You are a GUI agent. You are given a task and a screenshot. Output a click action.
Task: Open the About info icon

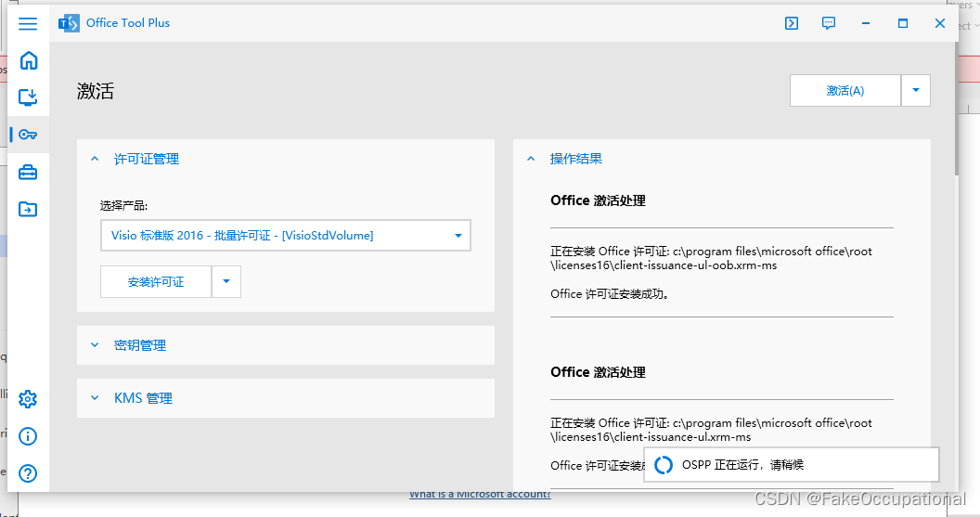[28, 436]
